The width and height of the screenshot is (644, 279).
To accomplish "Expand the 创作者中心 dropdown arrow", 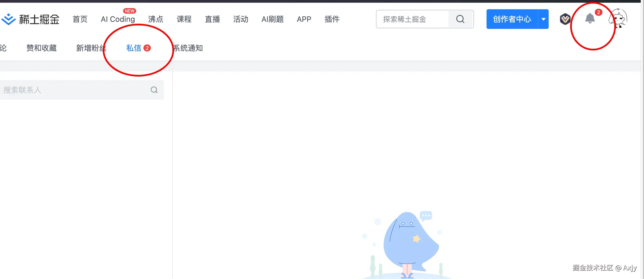I will pos(544,19).
